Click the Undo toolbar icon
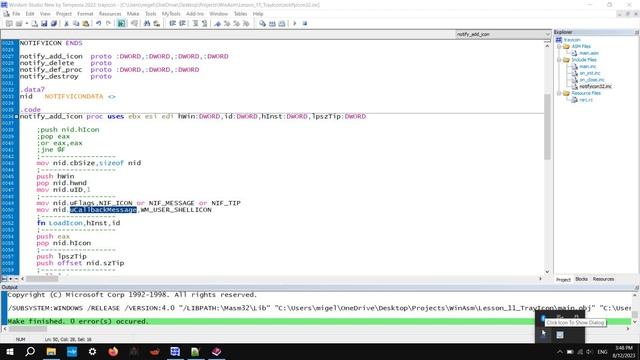Image resolution: width=640 pixels, height=360 pixels. [x=98, y=24]
